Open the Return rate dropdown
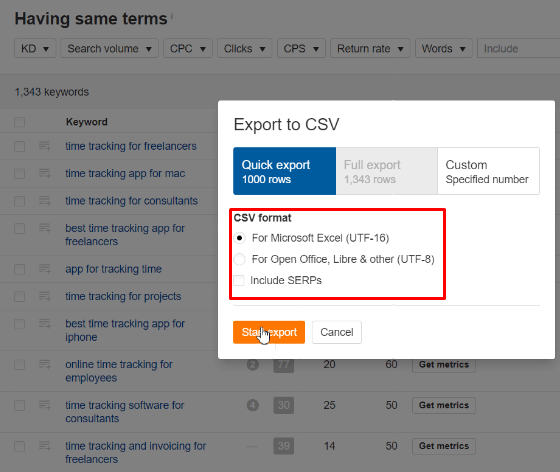 coord(370,48)
